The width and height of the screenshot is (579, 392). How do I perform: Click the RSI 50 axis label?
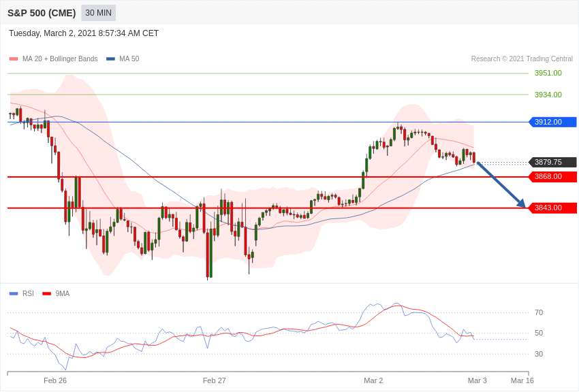539,333
